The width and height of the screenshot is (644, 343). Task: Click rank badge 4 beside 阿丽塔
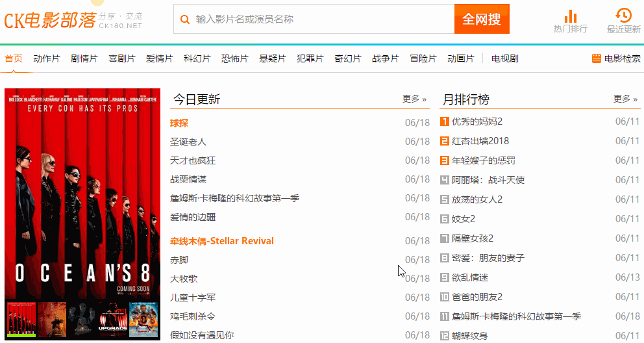point(445,180)
